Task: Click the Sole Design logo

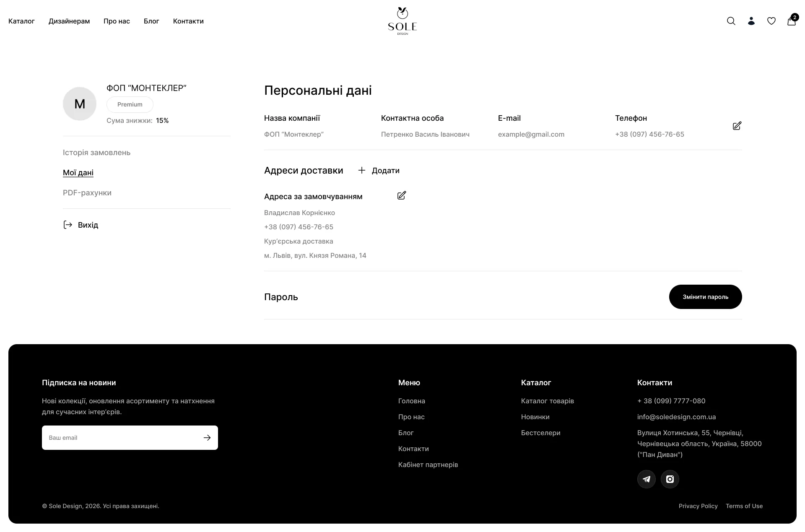Action: [402, 21]
